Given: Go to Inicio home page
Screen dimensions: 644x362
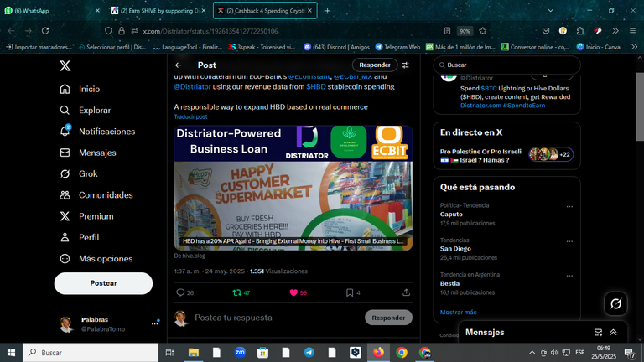Looking at the screenshot, I should (x=80, y=89).
